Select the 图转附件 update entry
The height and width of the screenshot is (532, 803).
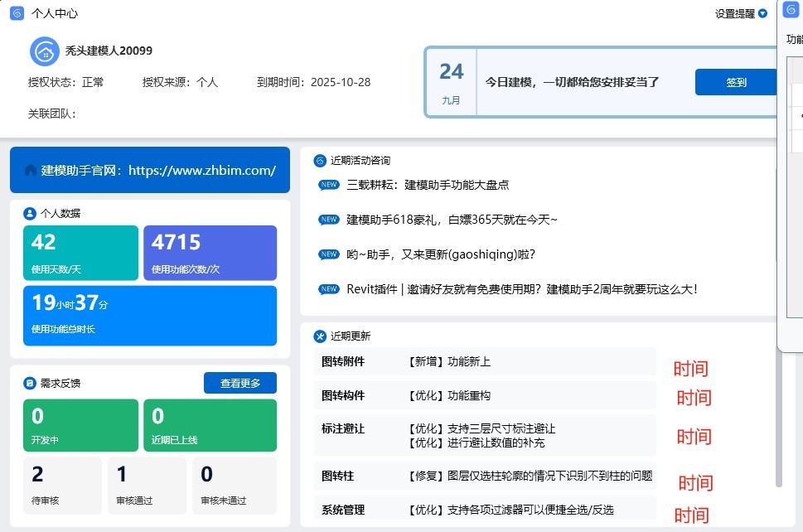(485, 362)
